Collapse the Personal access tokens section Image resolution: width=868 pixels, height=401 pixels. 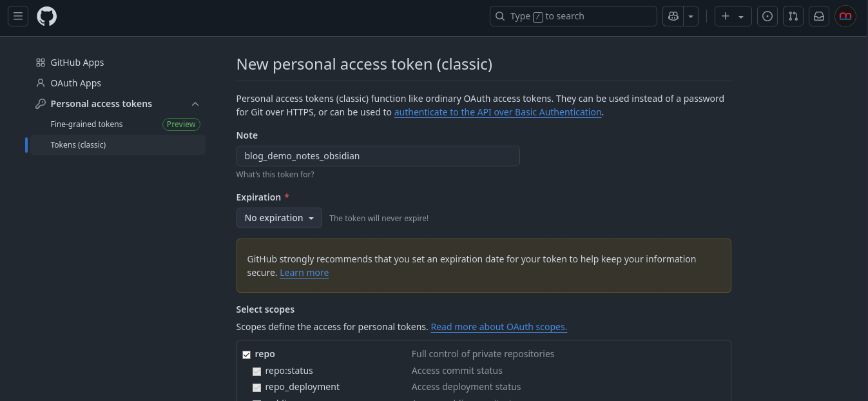195,104
